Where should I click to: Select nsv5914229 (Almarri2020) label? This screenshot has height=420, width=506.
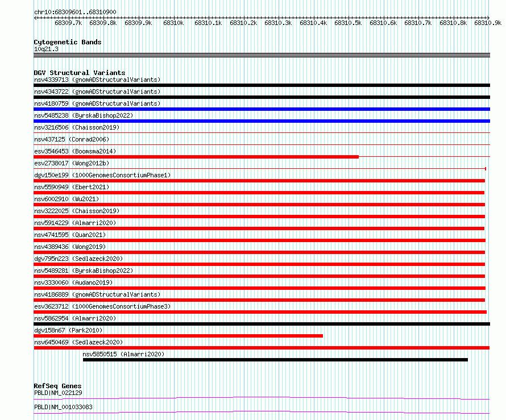[x=75, y=223]
